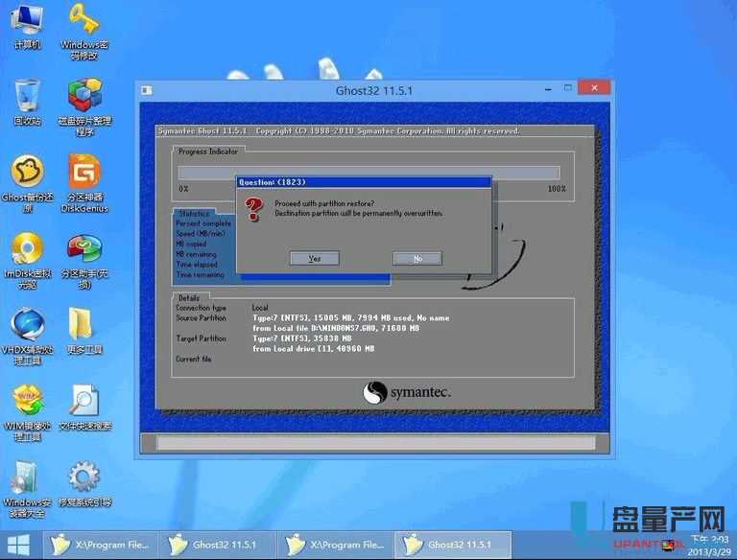This screenshot has width=737, height=560.
Task: Click the "0%" progress label
Action: point(183,189)
